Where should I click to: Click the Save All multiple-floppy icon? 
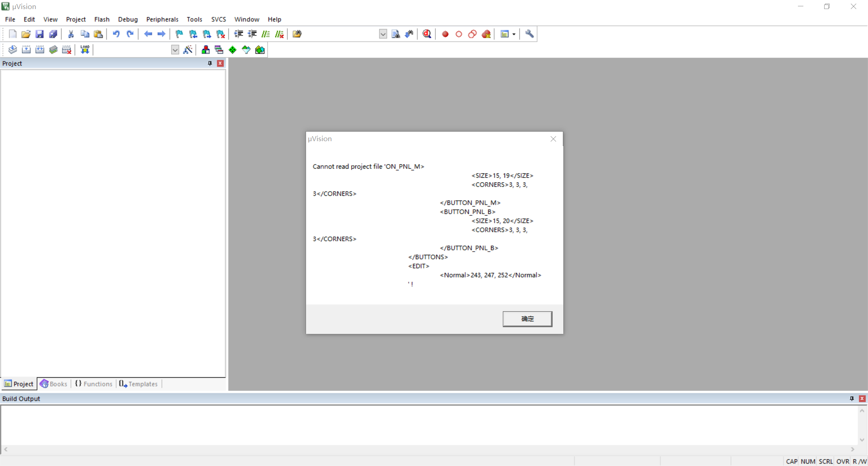pos(53,34)
